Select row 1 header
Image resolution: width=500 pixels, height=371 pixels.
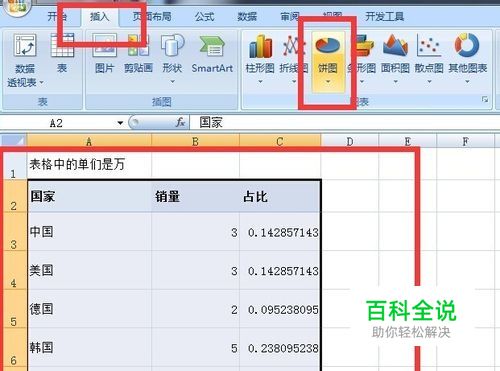(13, 164)
